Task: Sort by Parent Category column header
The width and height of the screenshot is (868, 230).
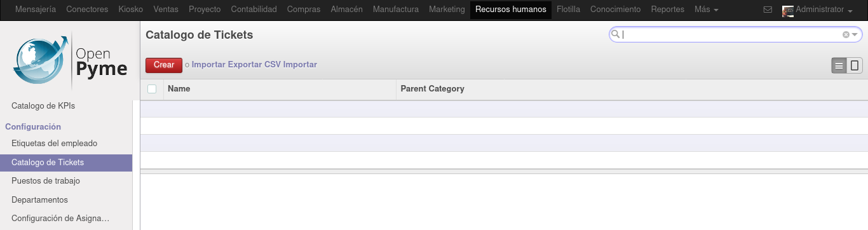Action: tap(432, 89)
